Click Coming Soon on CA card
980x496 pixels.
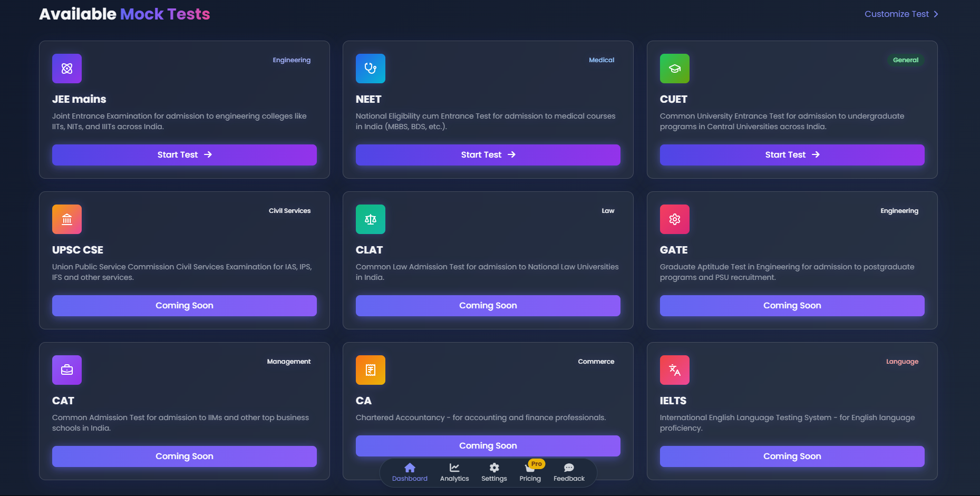click(488, 446)
